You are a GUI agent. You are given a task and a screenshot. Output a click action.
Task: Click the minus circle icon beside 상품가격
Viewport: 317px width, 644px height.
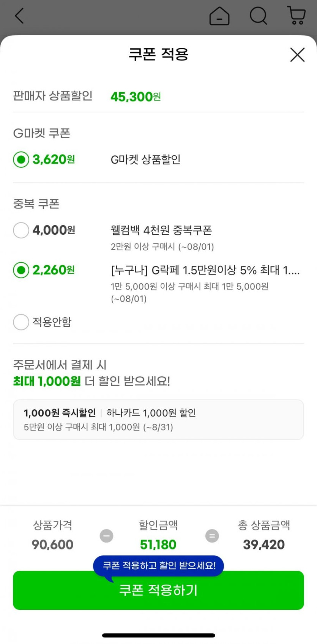pyautogui.click(x=107, y=536)
